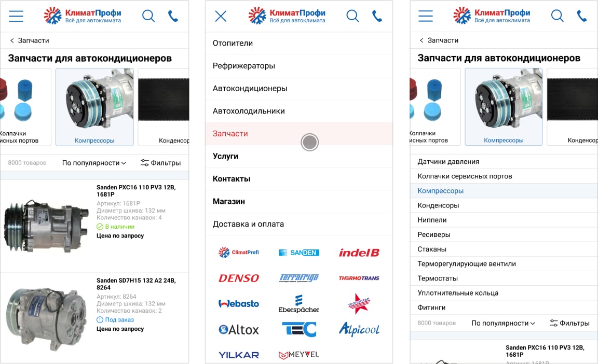598x364 pixels.
Task: Select DENSO brand logo
Action: (239, 278)
